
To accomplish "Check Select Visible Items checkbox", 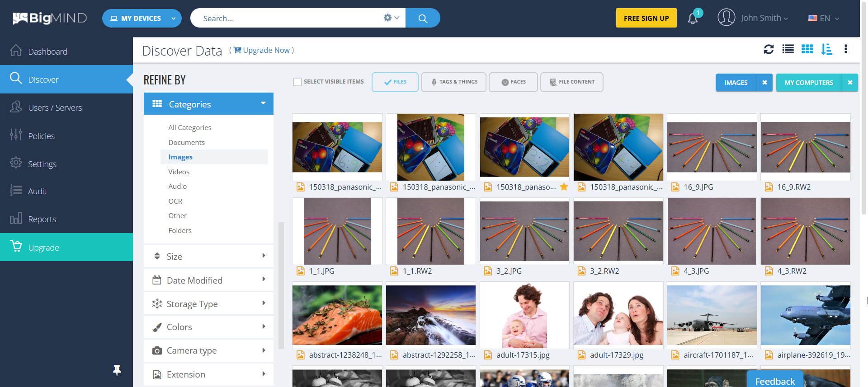I will (x=297, y=82).
